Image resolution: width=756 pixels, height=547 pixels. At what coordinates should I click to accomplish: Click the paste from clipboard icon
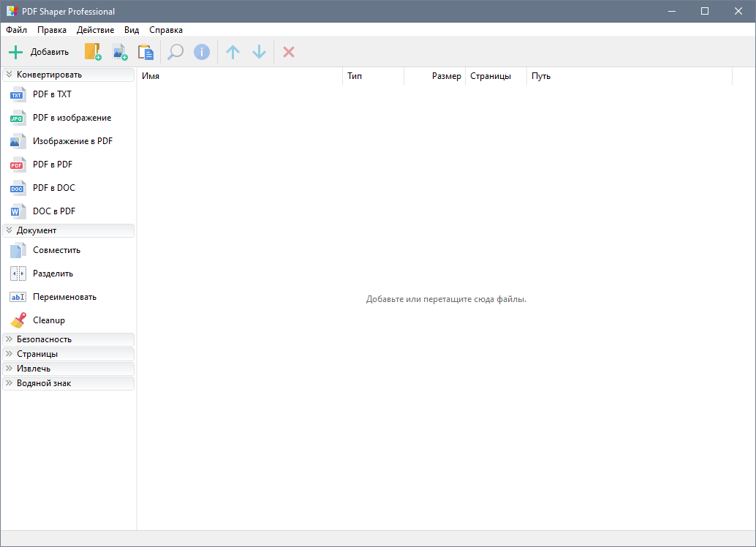pos(146,52)
